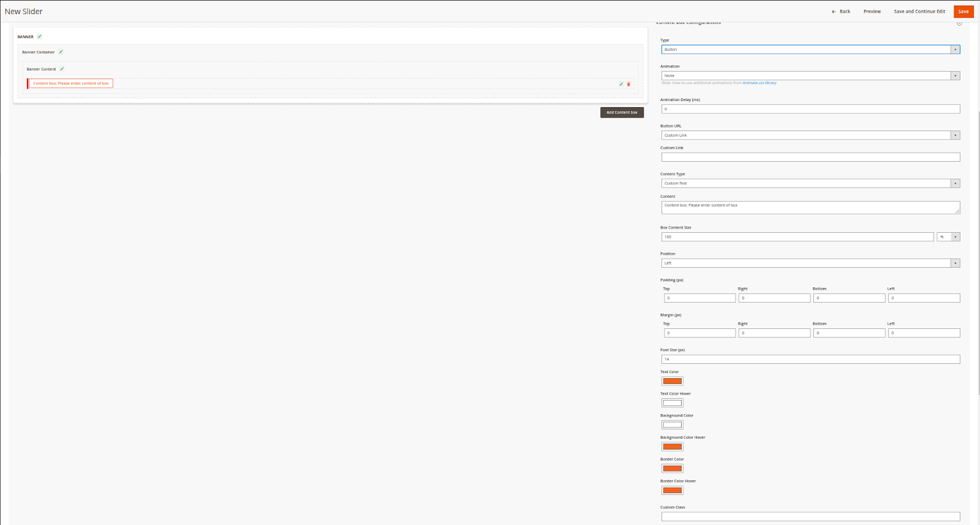Click the Margin Right field
980x525 pixels.
point(774,333)
